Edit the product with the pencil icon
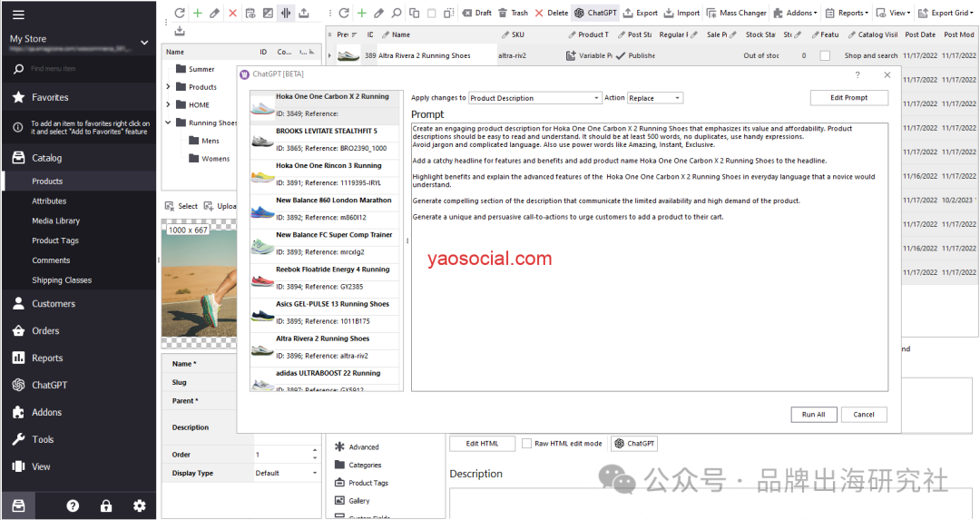Screen dimensions: 980x520 [378, 13]
